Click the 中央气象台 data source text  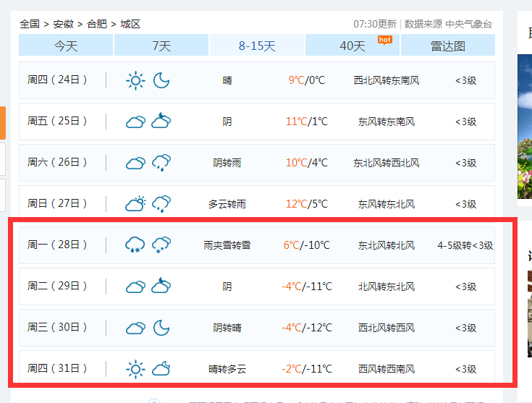(468, 24)
